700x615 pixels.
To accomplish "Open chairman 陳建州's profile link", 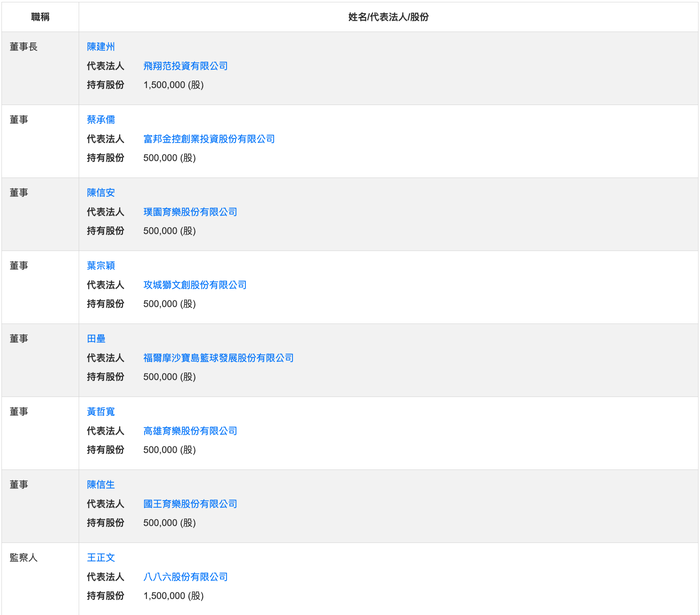I will point(101,47).
